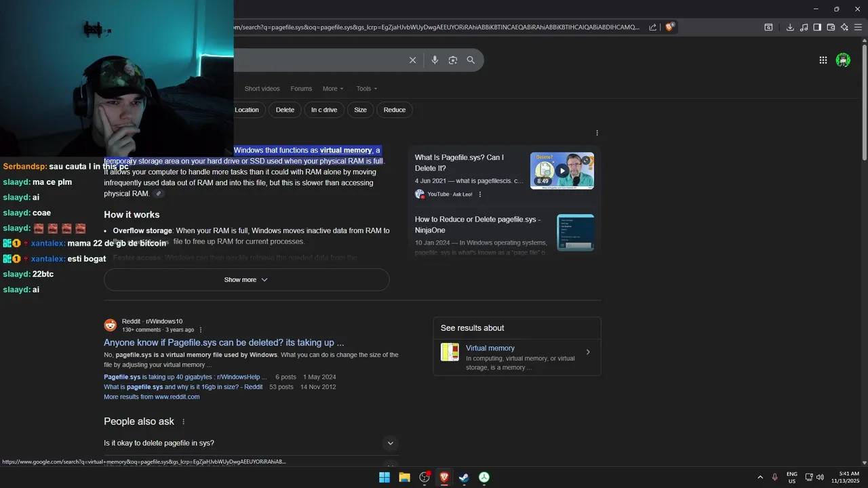Open the NinjaOne result thumbnail image

click(576, 232)
